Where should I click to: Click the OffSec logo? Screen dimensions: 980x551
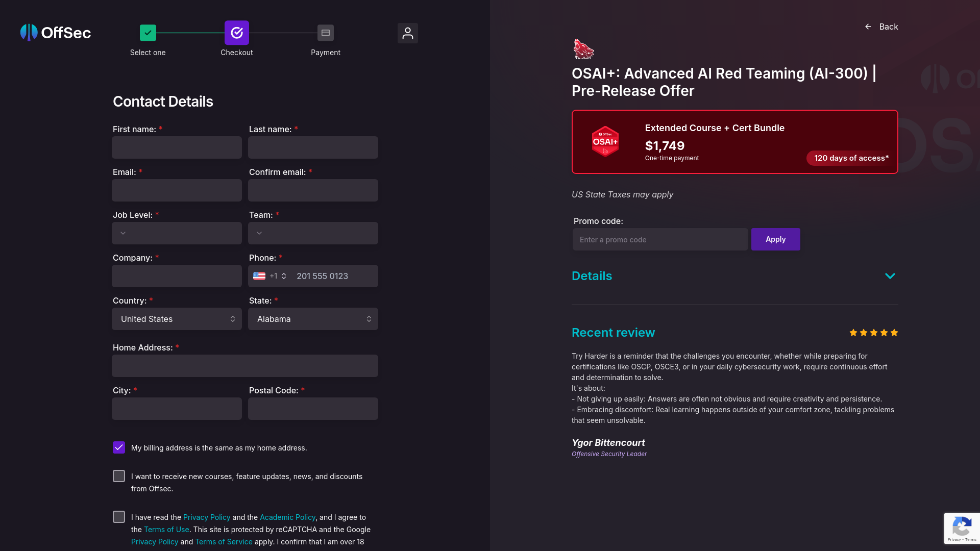coord(55,32)
